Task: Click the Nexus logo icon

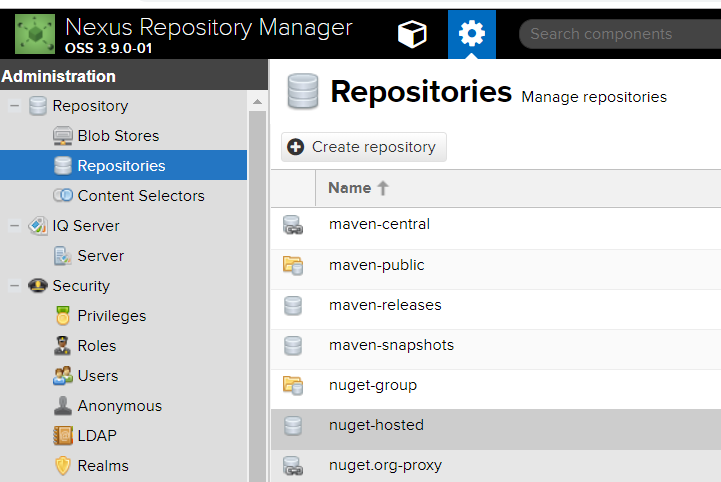Action: pyautogui.click(x=35, y=35)
